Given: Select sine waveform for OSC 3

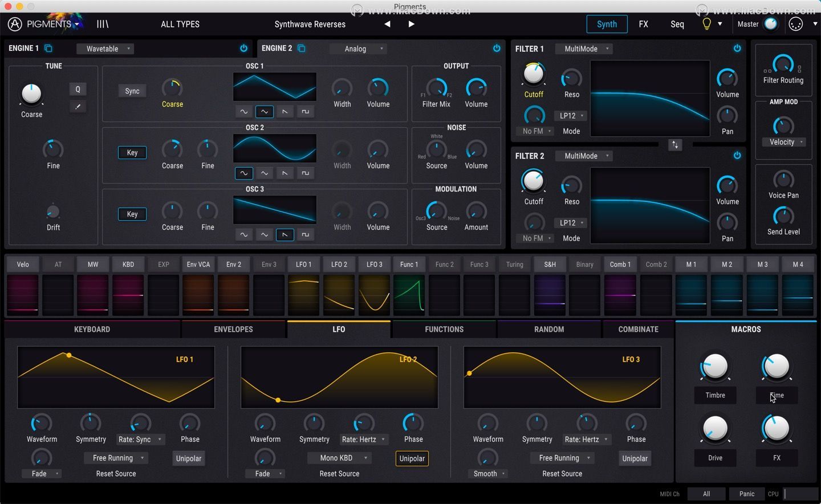Looking at the screenshot, I should [244, 235].
